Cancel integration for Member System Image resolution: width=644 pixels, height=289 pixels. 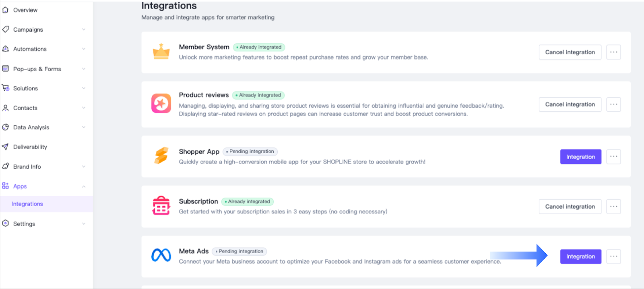click(570, 52)
